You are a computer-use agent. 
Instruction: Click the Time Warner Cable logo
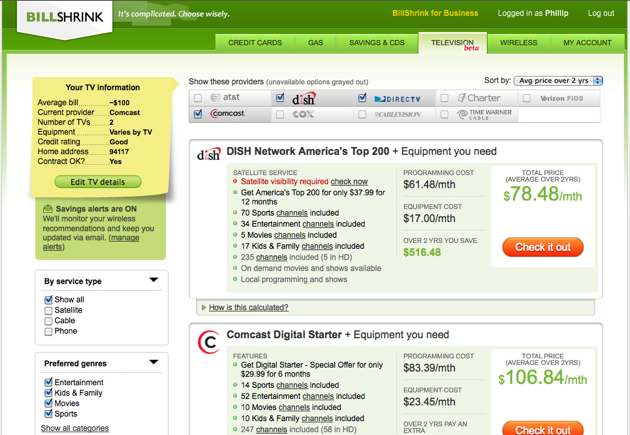(x=483, y=114)
